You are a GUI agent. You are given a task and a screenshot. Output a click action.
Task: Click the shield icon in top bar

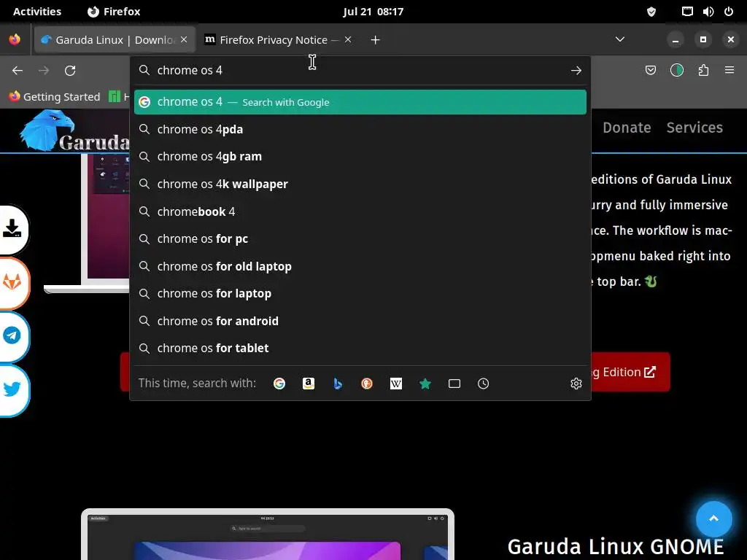(x=651, y=12)
